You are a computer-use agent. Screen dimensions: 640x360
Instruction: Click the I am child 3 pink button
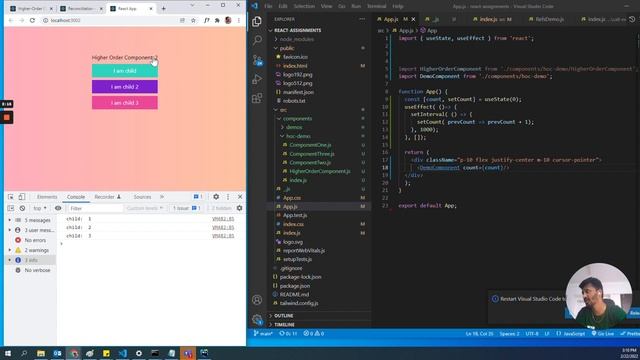click(x=124, y=102)
